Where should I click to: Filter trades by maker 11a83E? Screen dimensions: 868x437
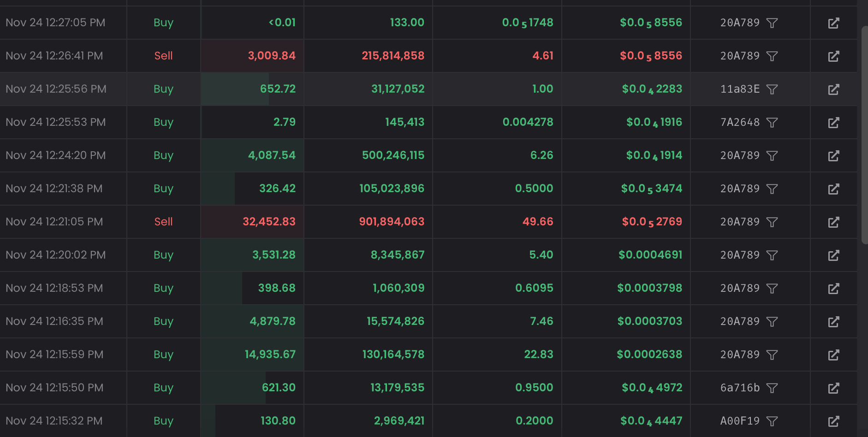pyautogui.click(x=772, y=89)
